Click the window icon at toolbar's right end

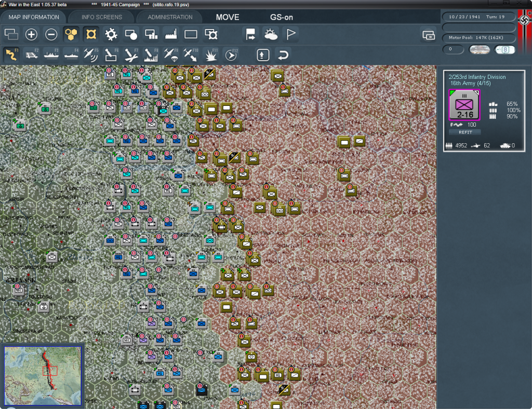(429, 35)
